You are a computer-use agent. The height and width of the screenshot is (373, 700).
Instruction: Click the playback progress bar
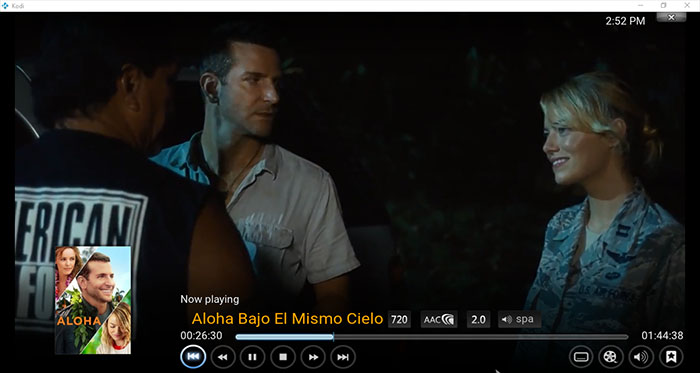click(x=432, y=337)
